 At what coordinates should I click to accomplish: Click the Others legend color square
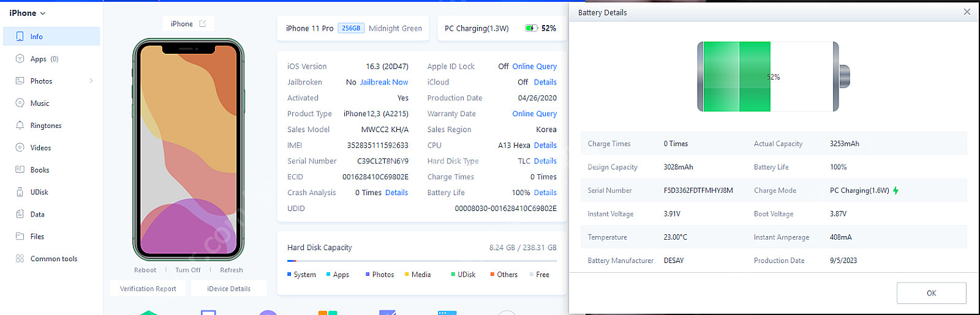coord(492,274)
